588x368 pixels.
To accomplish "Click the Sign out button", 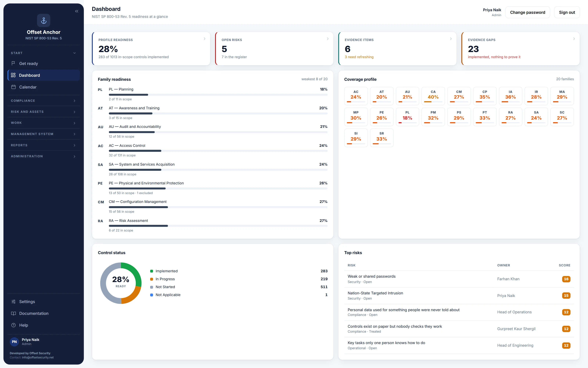I will [567, 12].
